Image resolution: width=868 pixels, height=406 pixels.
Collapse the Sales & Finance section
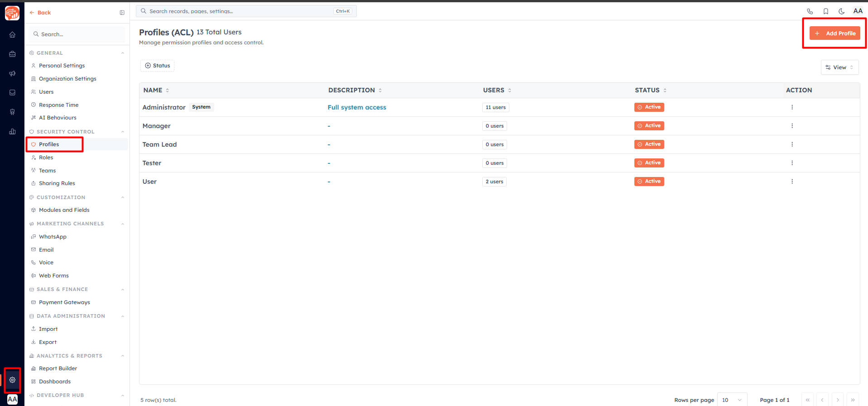tap(123, 289)
